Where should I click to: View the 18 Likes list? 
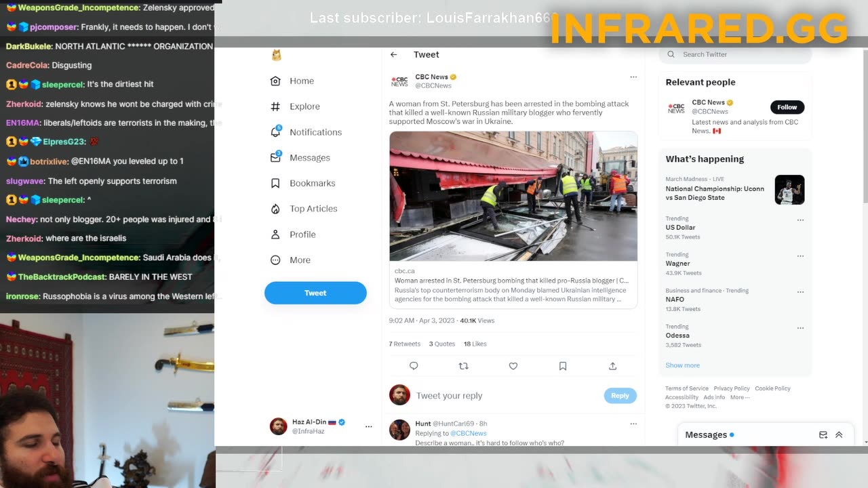click(x=475, y=344)
